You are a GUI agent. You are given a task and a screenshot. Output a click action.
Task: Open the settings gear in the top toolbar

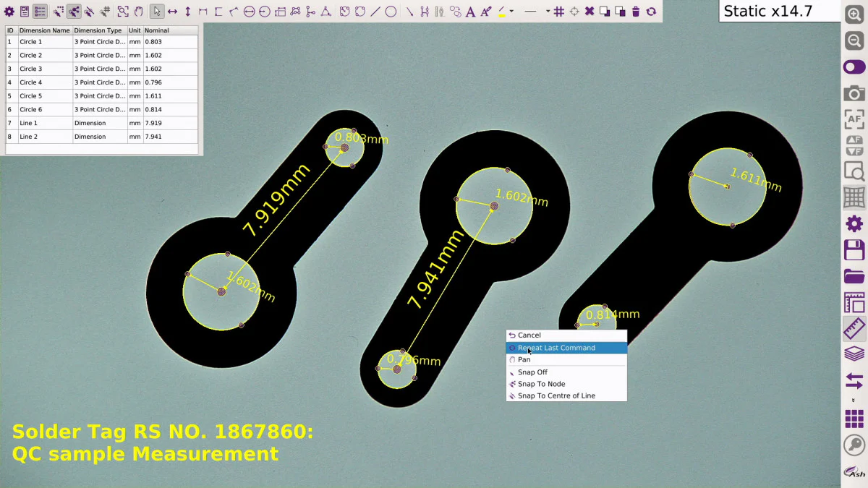(x=9, y=12)
